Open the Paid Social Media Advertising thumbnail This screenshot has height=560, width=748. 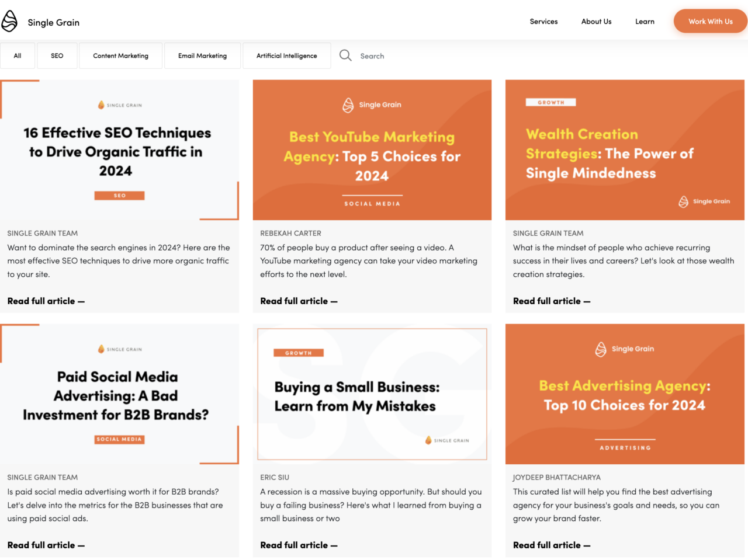tap(119, 394)
